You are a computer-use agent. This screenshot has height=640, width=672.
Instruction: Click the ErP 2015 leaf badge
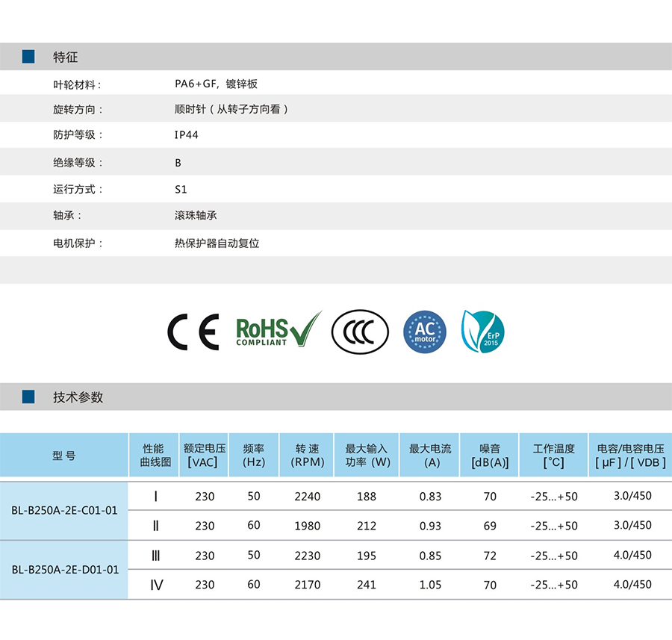pyautogui.click(x=482, y=332)
